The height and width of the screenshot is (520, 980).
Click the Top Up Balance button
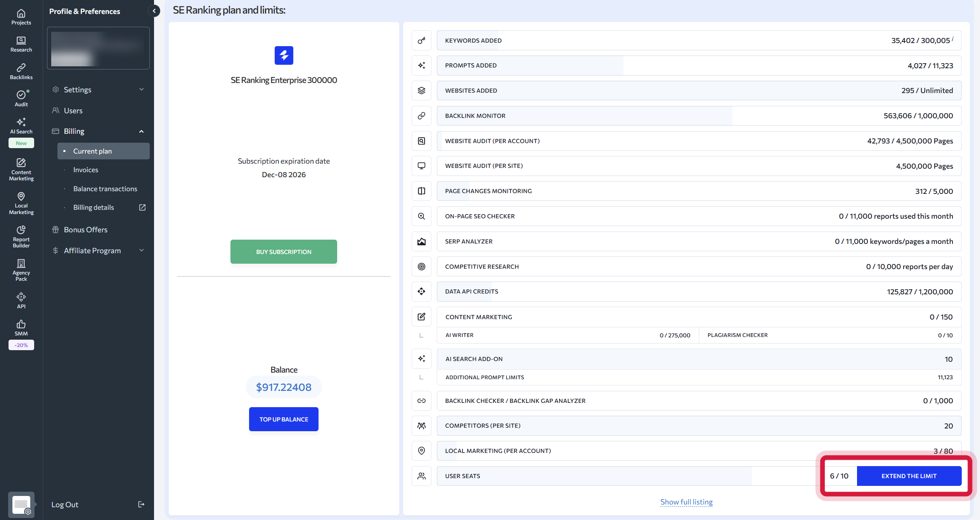(x=284, y=419)
